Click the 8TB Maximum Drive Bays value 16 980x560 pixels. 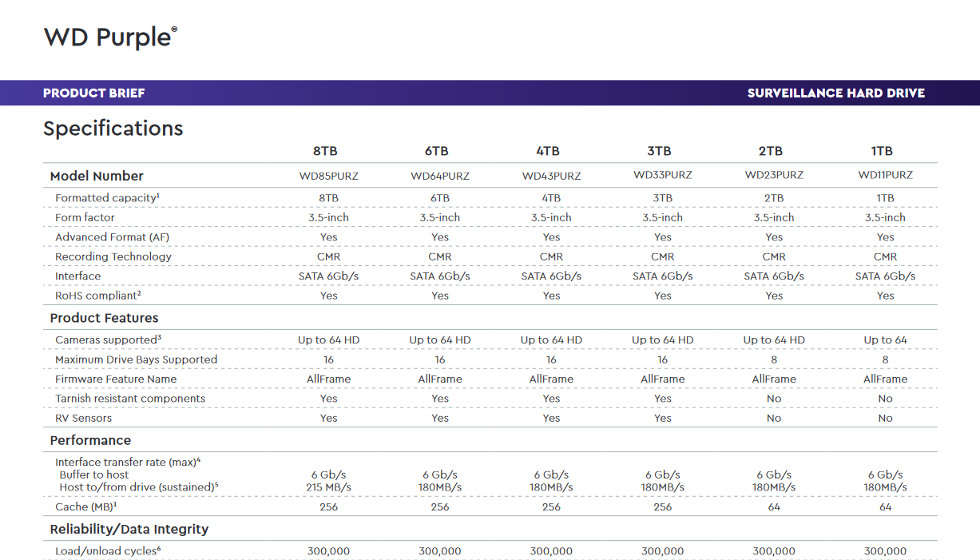[x=328, y=359]
